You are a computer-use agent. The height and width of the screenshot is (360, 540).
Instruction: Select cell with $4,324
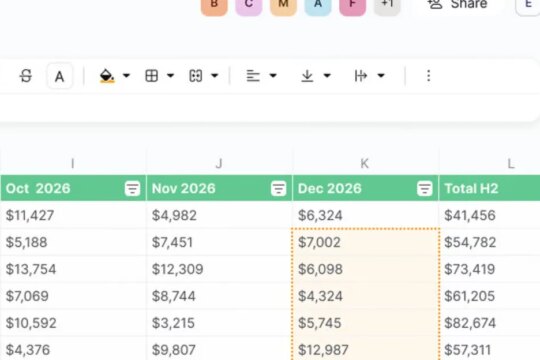(x=365, y=296)
